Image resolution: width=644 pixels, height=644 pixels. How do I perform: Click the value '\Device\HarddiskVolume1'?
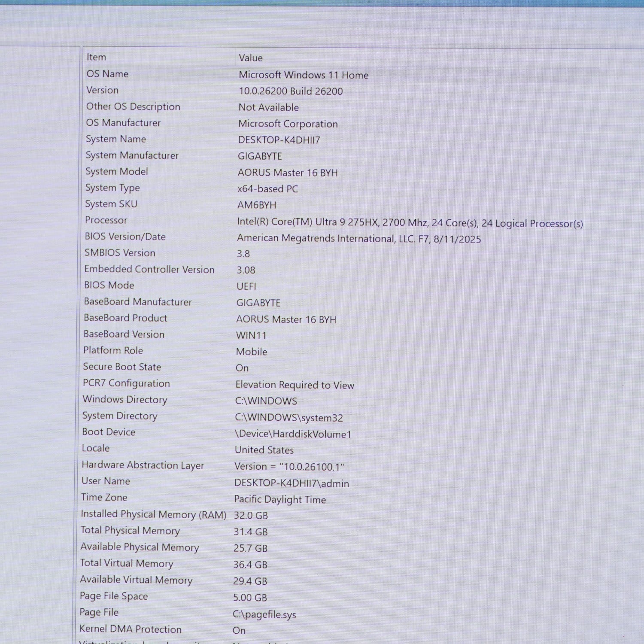pyautogui.click(x=293, y=434)
